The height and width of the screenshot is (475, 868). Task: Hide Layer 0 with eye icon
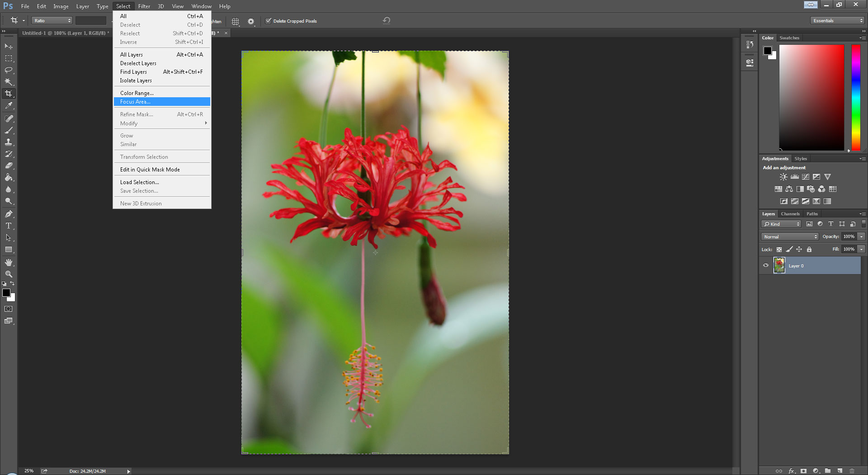[766, 266]
